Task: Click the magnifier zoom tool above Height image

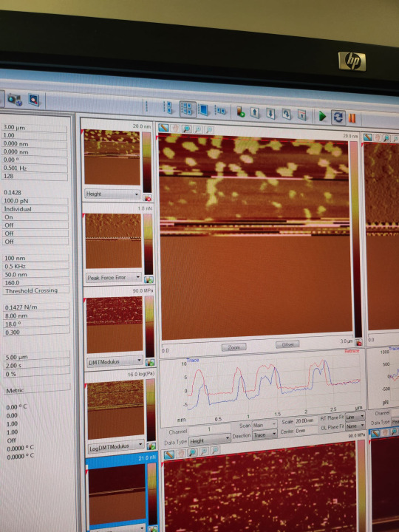Action: pos(186,129)
